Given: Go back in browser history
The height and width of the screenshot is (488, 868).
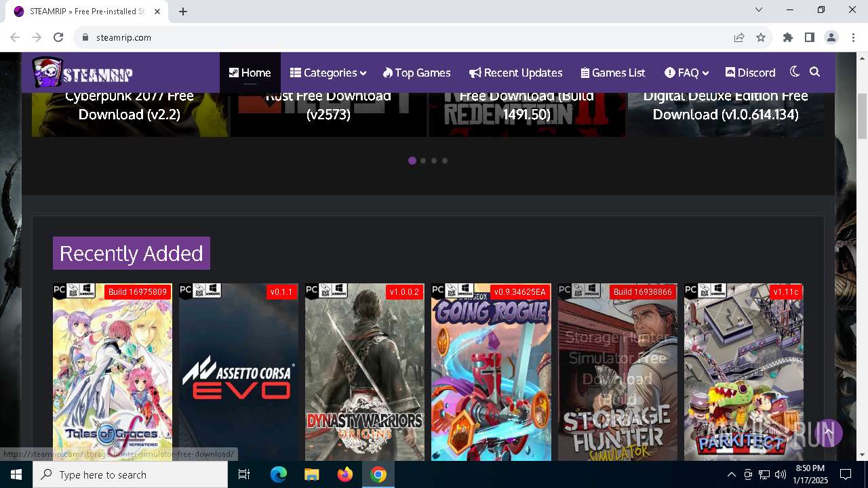Looking at the screenshot, I should (15, 37).
